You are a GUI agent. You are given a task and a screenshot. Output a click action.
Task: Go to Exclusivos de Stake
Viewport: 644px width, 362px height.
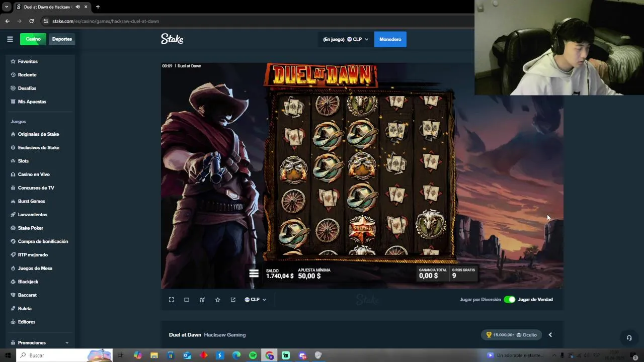click(38, 147)
